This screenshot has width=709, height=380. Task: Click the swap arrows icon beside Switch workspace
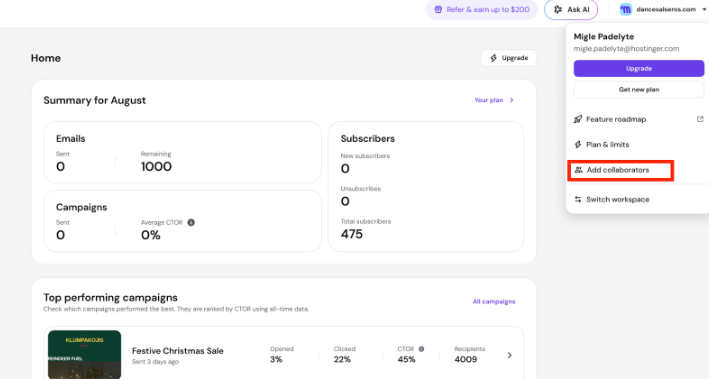[x=578, y=200]
